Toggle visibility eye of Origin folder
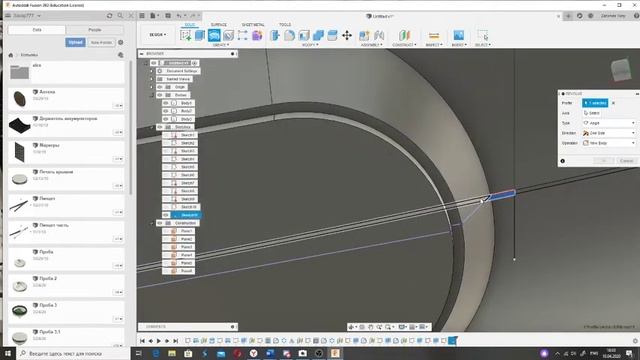Viewport: 640px width, 360px height. (x=160, y=87)
